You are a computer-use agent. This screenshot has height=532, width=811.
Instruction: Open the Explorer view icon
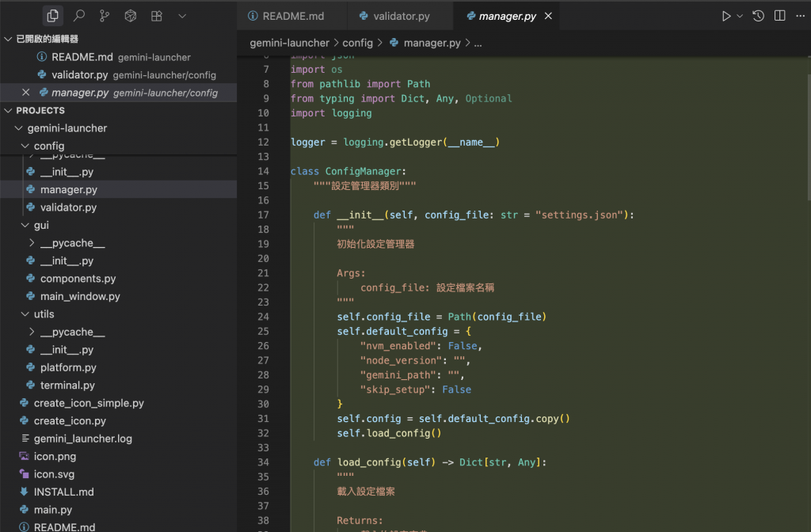(53, 16)
